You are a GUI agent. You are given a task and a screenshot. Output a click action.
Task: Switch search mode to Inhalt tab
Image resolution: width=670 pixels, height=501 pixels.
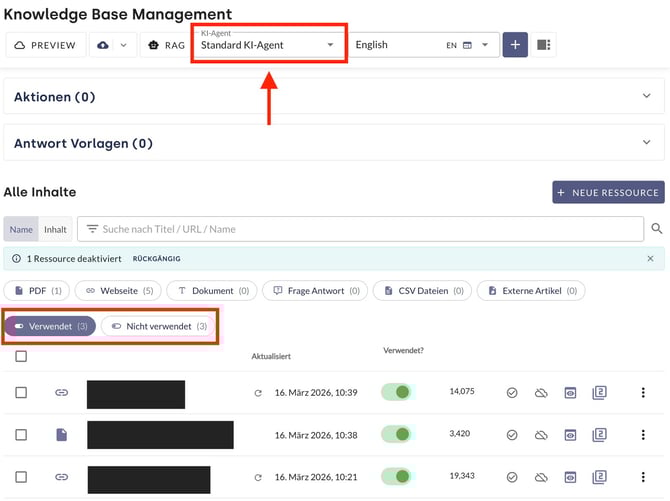coord(55,229)
